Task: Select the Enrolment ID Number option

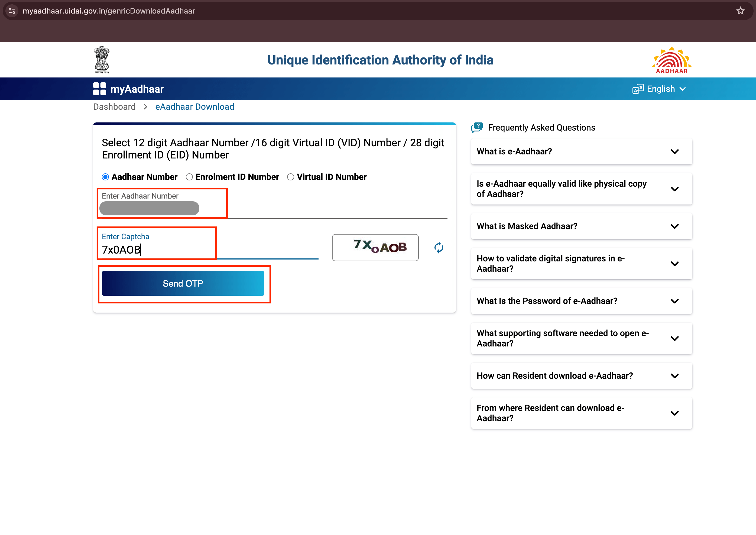Action: coord(189,177)
